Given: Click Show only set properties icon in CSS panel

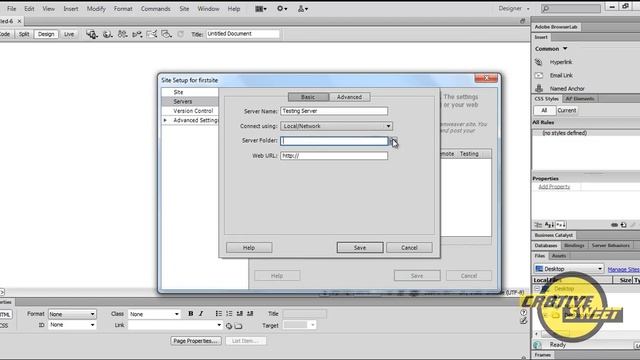Looking at the screenshot, I should (x=561, y=225).
